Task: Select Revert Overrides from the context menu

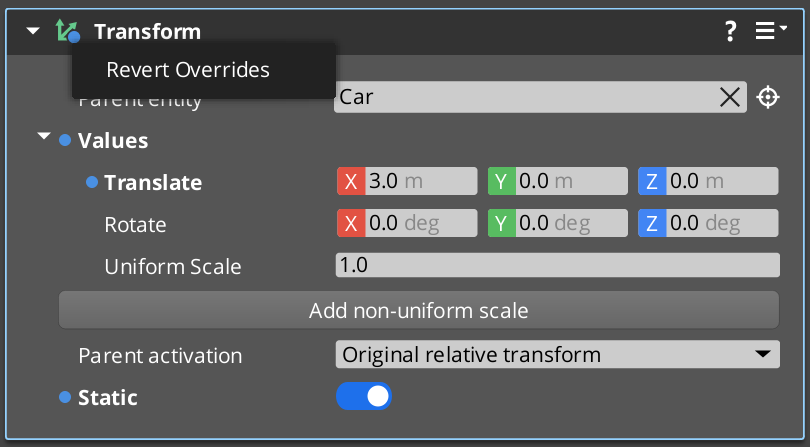Action: 188,70
